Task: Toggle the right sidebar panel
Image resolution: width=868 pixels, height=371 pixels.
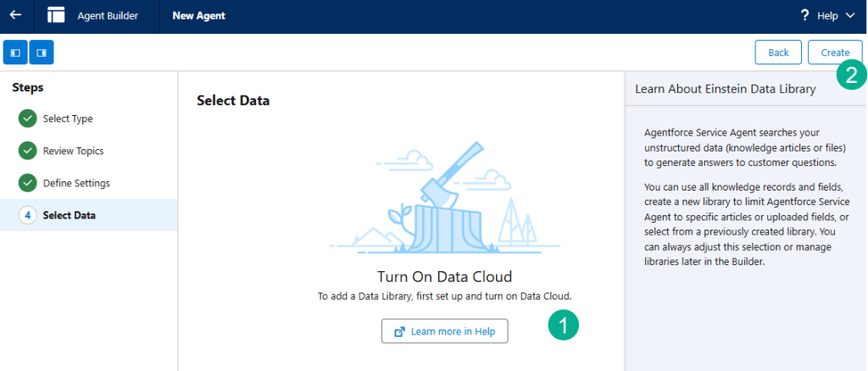Action: 41,53
